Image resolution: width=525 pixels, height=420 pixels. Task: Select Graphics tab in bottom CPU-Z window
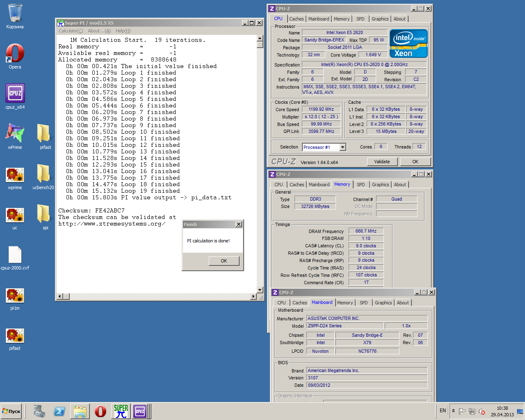pos(383,303)
